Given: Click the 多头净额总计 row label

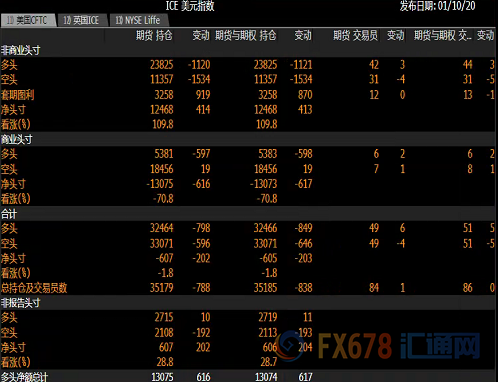Looking at the screenshot, I should [x=25, y=377].
